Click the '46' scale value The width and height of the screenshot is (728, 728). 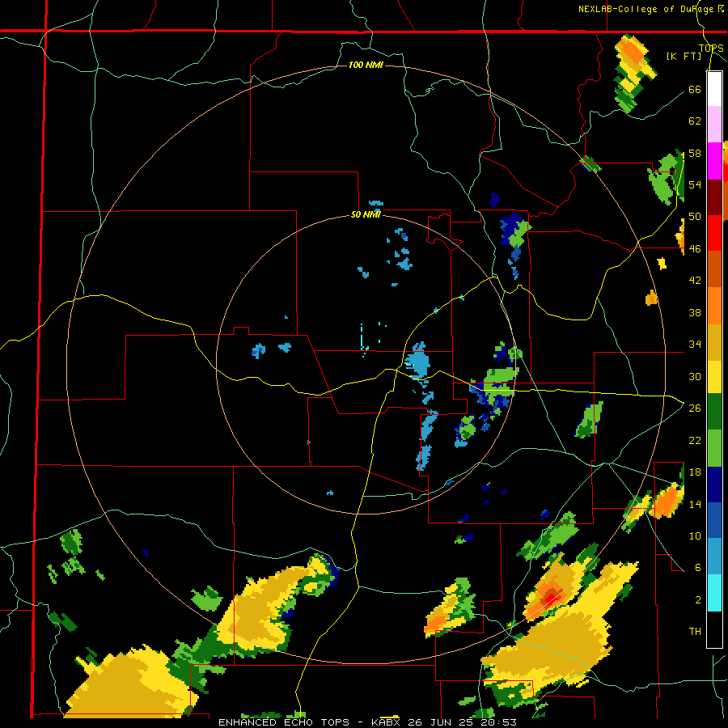click(695, 248)
